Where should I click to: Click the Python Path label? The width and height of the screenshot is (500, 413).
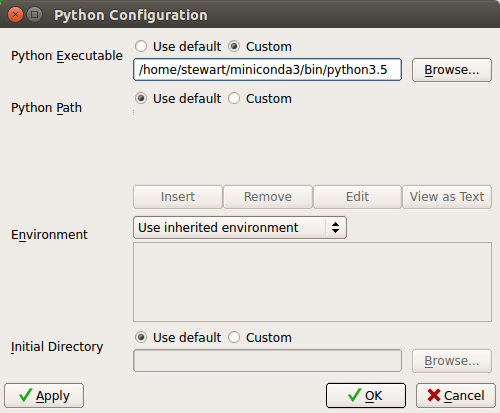pos(46,108)
